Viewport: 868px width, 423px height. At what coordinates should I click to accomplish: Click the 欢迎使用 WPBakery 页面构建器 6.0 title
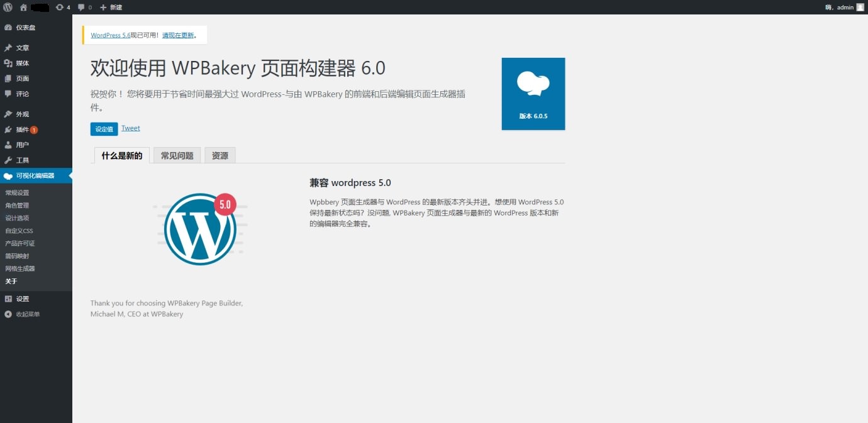click(x=238, y=67)
